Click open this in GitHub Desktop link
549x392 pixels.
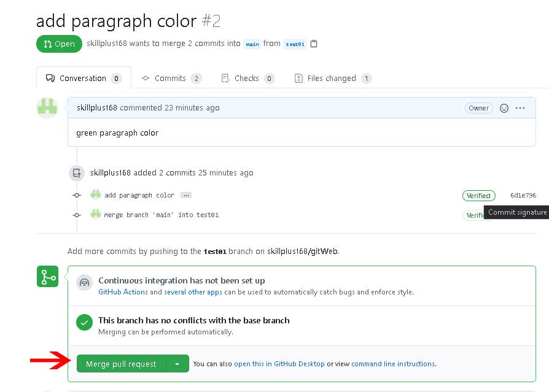point(279,364)
